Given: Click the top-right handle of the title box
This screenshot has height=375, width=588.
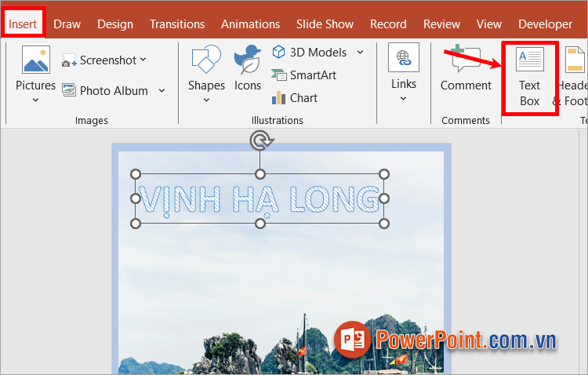Looking at the screenshot, I should (x=384, y=174).
